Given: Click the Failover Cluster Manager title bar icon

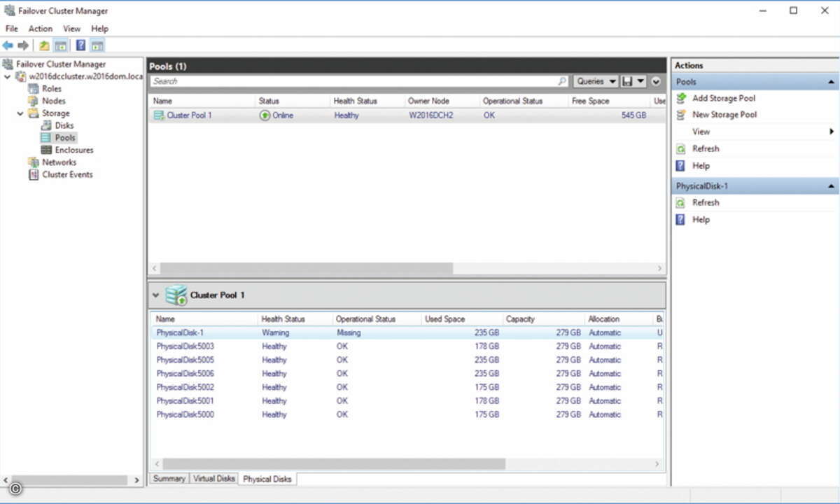Looking at the screenshot, I should (9, 10).
